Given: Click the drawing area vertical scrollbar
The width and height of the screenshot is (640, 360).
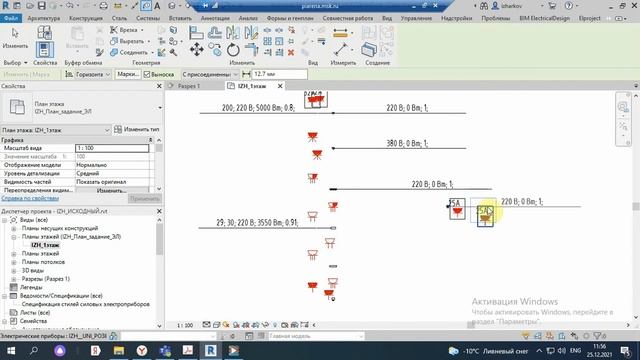Looking at the screenshot, I should [636, 207].
